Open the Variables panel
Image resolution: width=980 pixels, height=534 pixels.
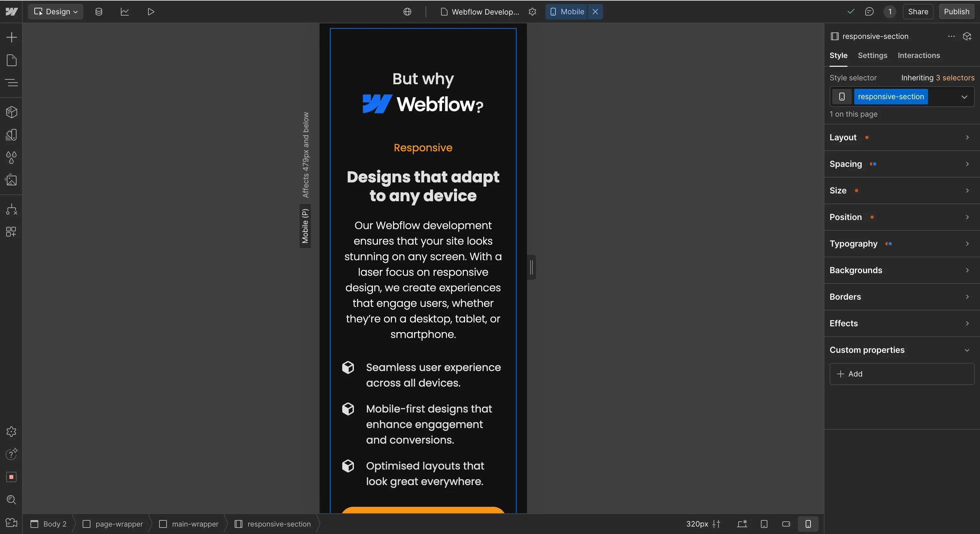pyautogui.click(x=11, y=157)
